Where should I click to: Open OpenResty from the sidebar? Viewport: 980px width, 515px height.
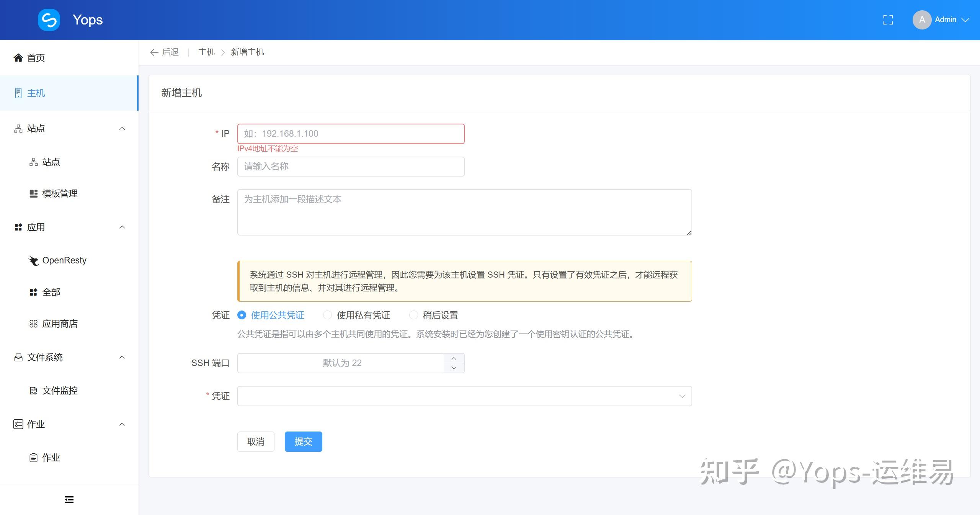pos(65,260)
